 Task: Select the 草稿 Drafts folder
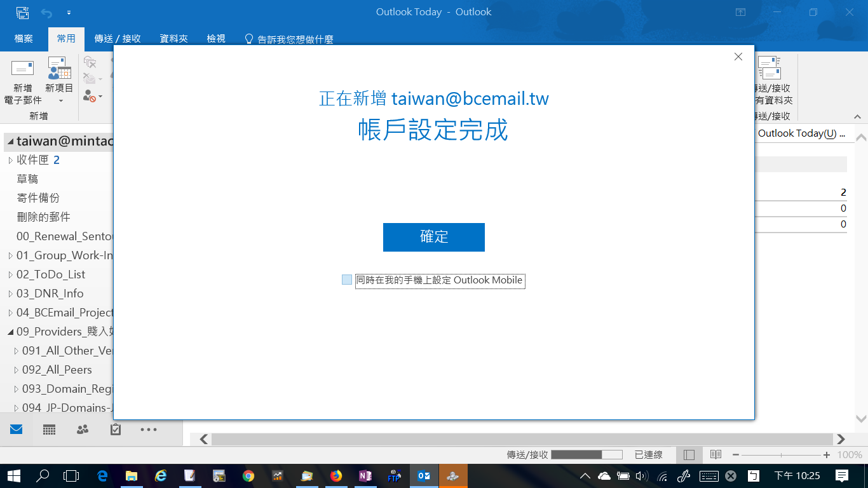(x=27, y=179)
